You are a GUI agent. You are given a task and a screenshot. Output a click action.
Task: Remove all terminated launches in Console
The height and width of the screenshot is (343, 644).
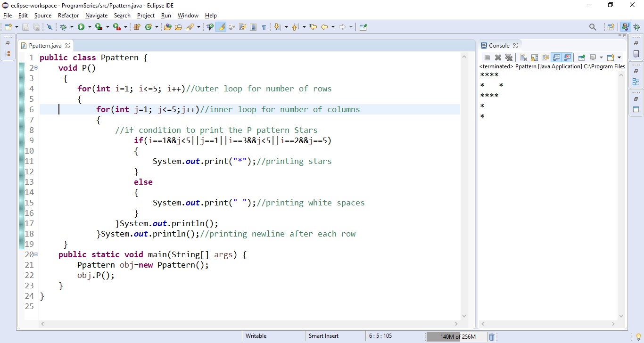point(509,57)
